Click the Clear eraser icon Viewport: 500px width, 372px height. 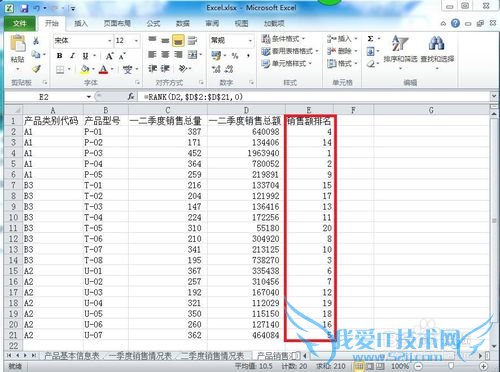pyautogui.click(x=370, y=64)
